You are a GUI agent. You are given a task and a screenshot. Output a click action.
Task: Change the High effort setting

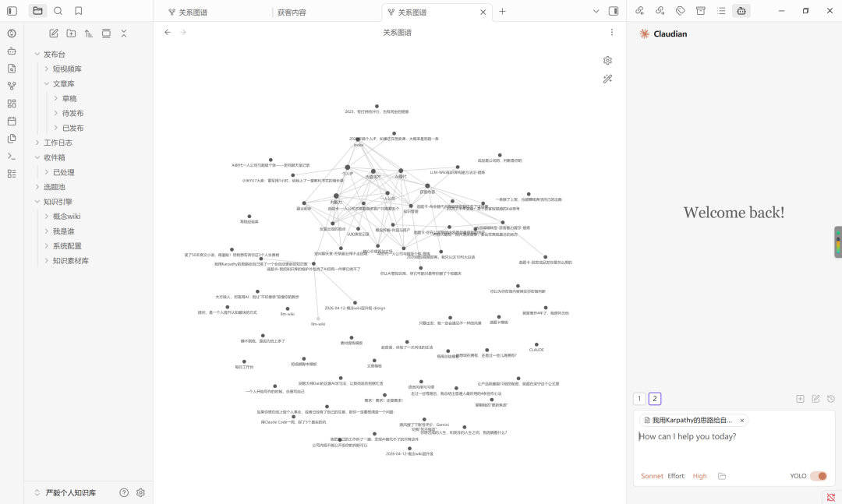pos(699,476)
